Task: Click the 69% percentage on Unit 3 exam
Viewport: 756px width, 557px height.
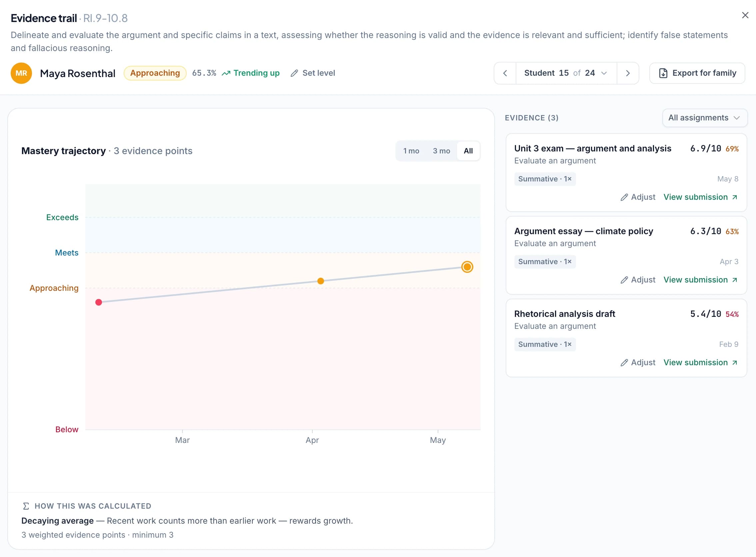Action: pyautogui.click(x=732, y=149)
